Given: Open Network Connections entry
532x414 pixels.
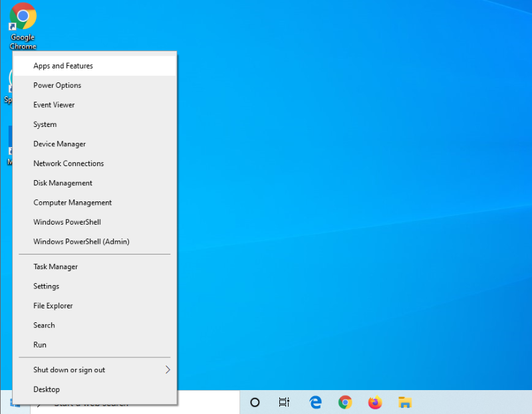Looking at the screenshot, I should pos(68,163).
